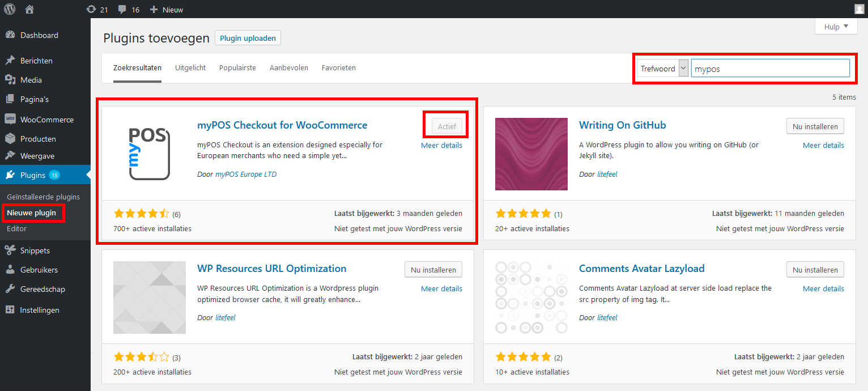Open the Trefwoord search type dropdown
The height and width of the screenshot is (391, 868).
point(662,69)
